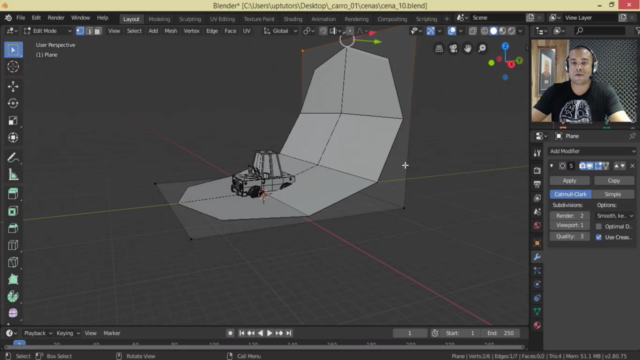
Task: Open the File menu
Action: (x=20, y=18)
